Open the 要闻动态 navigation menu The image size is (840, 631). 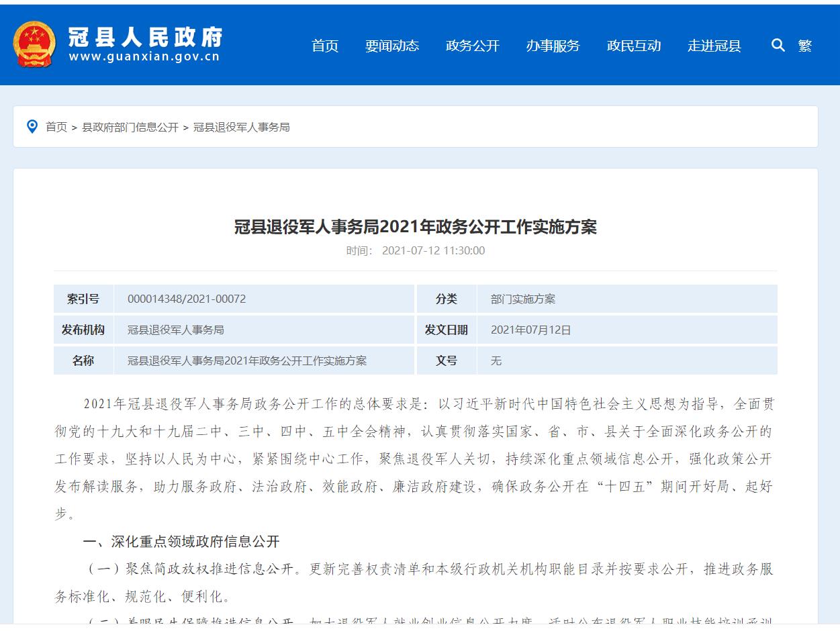392,46
